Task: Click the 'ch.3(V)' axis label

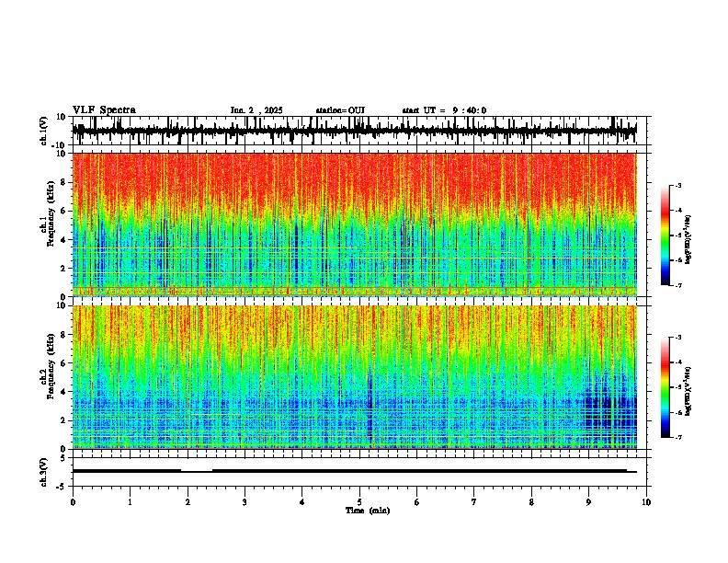Action: [44, 472]
